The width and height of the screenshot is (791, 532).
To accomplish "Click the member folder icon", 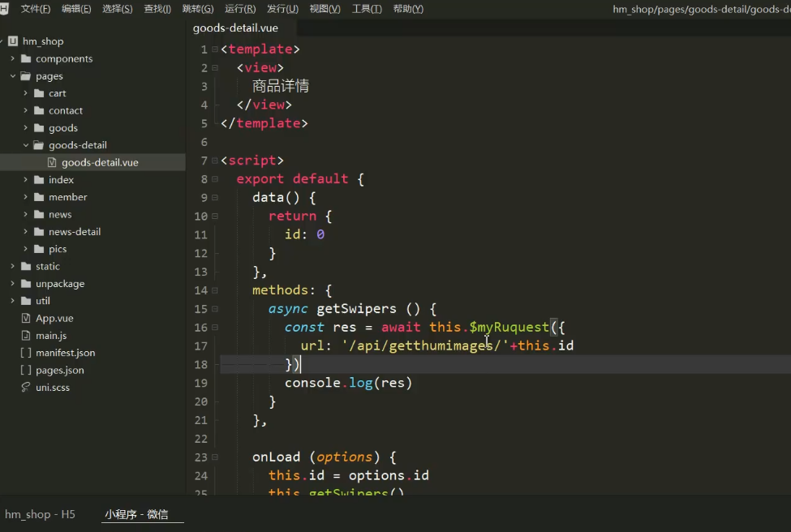I will pyautogui.click(x=39, y=197).
